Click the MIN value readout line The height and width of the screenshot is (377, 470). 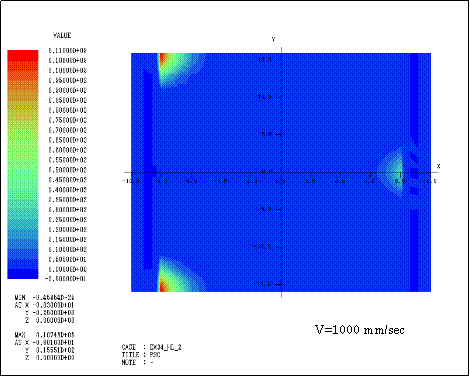44,297
